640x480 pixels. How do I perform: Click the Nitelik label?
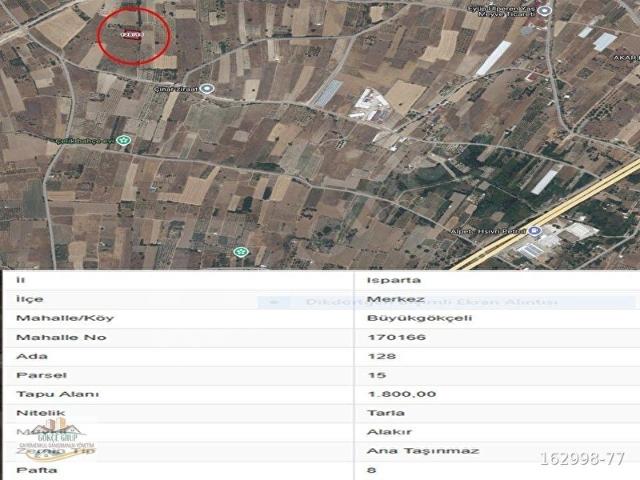coord(40,413)
